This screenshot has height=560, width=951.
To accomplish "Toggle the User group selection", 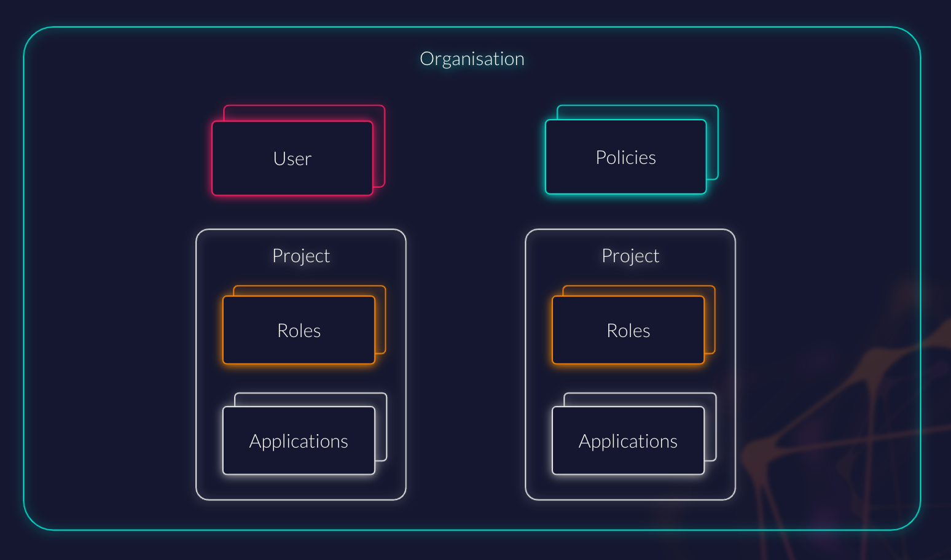I will [x=292, y=158].
